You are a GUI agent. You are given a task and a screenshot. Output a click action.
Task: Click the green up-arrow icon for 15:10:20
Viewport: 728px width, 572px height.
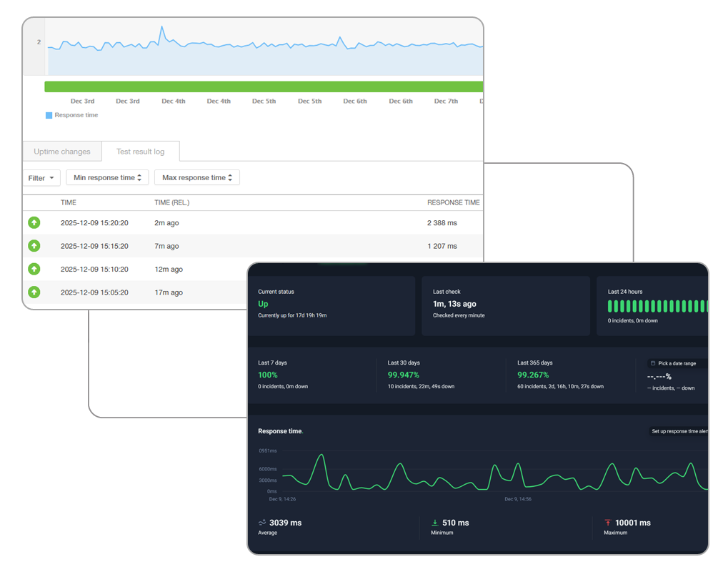pos(34,269)
